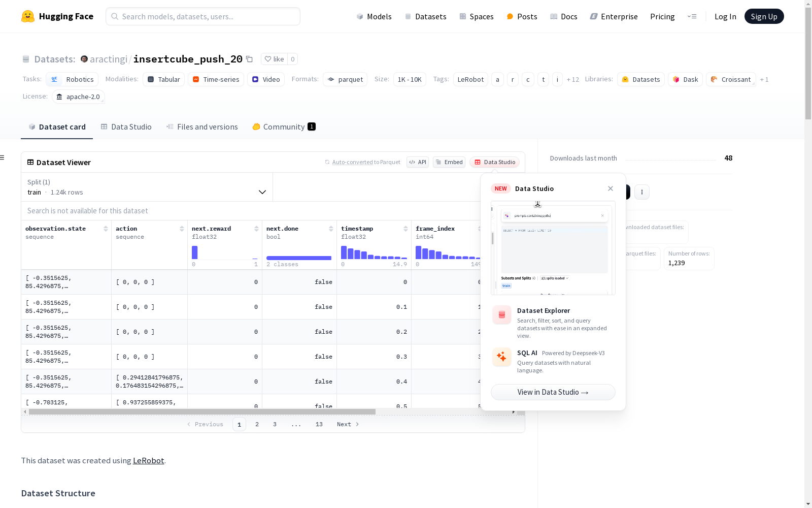The width and height of the screenshot is (812, 508).
Task: Expand the +1 more libraries
Action: pyautogui.click(x=764, y=79)
